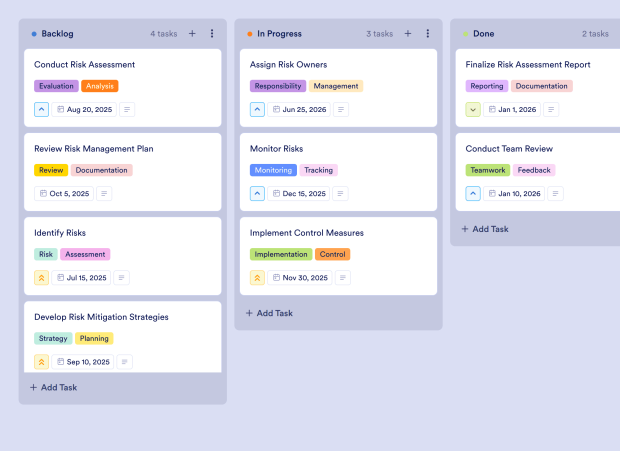Click the plus icon in Backlog header
The height and width of the screenshot is (451, 620).
tap(192, 34)
